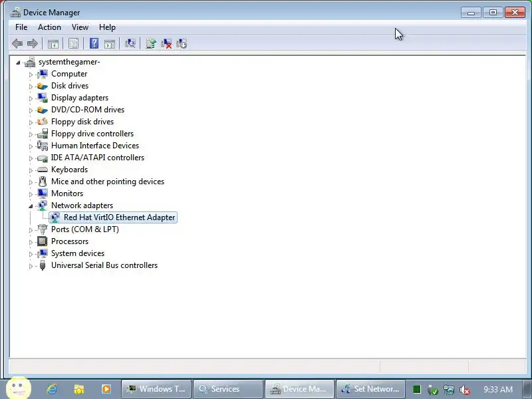Select the 'Mice and other pointing devices' label

(x=108, y=182)
